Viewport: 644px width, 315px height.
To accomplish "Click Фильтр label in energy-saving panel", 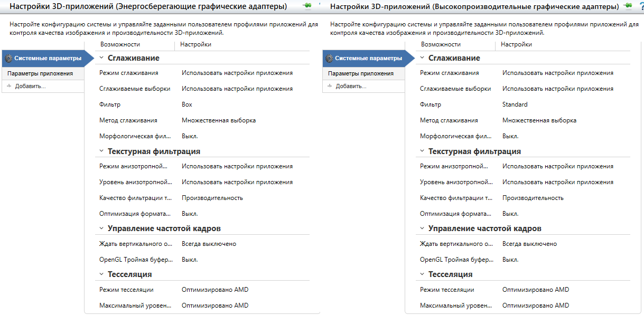I will [110, 104].
